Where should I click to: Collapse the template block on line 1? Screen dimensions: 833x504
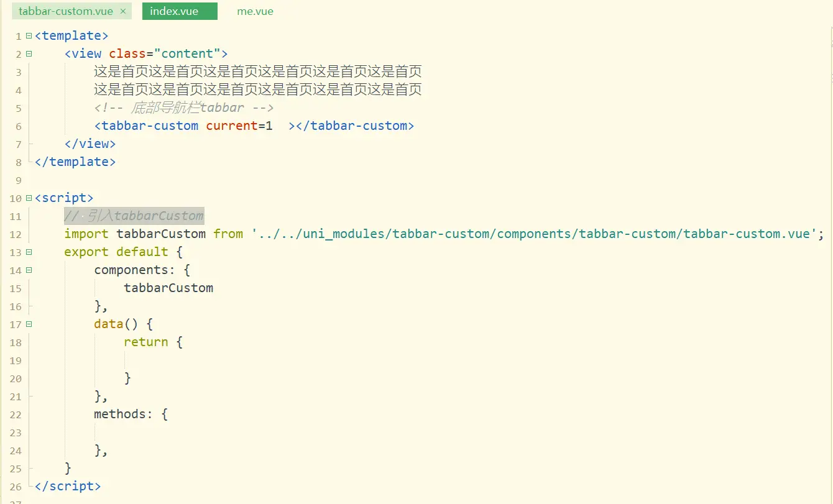pos(29,36)
